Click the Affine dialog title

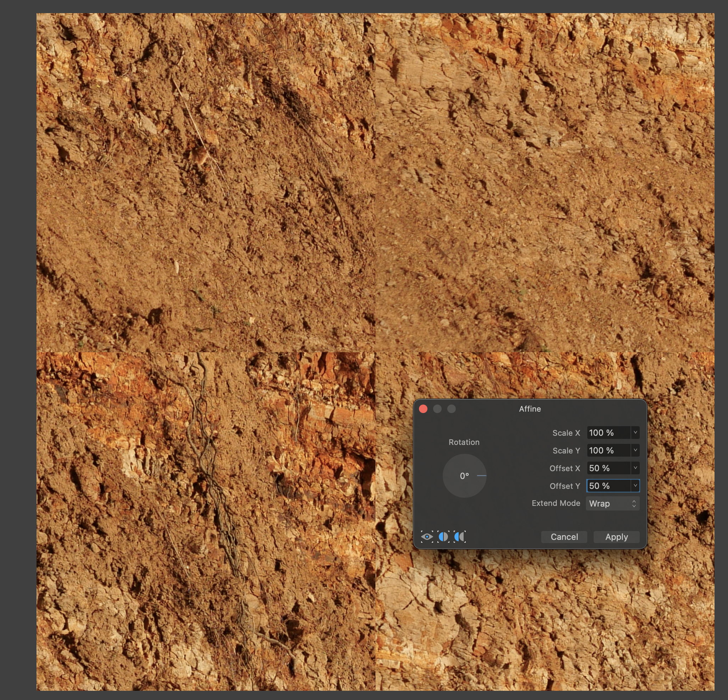tap(530, 409)
